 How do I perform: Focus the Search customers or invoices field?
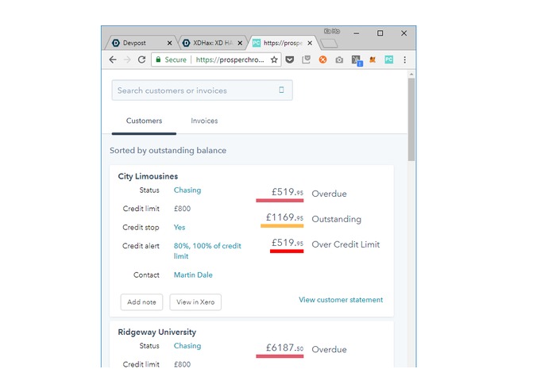[x=202, y=90]
